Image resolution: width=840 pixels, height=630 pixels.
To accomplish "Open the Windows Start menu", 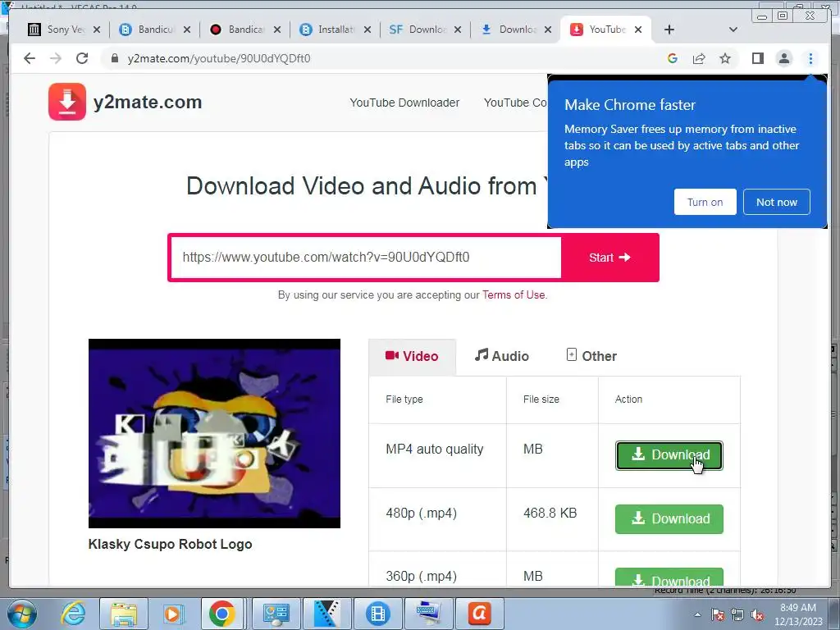I will coord(21,614).
